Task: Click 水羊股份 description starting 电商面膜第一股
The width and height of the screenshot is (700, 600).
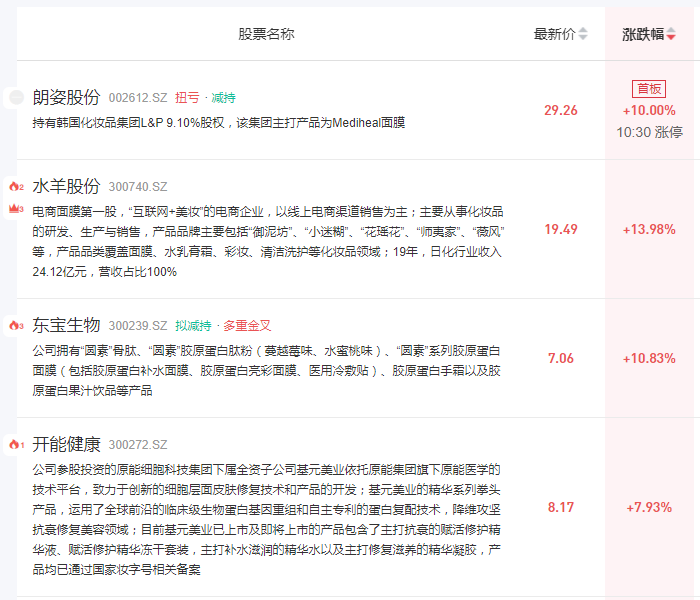Action: pos(268,242)
